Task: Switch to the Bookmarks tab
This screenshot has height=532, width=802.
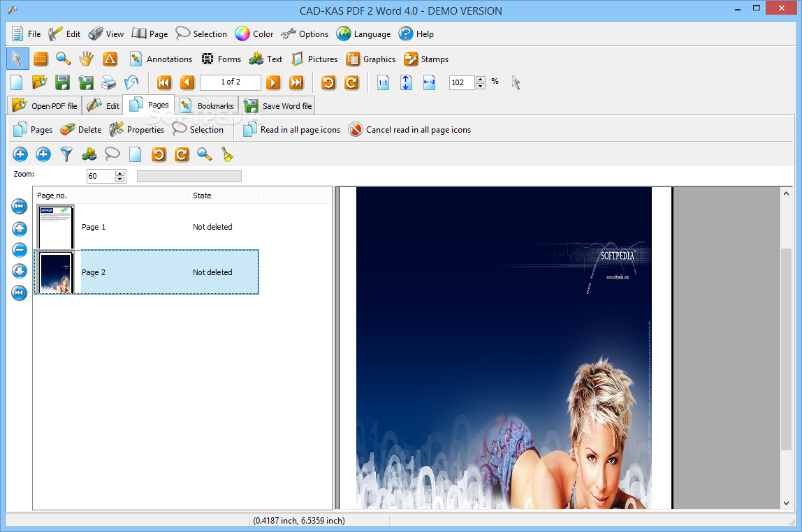Action: coord(206,105)
